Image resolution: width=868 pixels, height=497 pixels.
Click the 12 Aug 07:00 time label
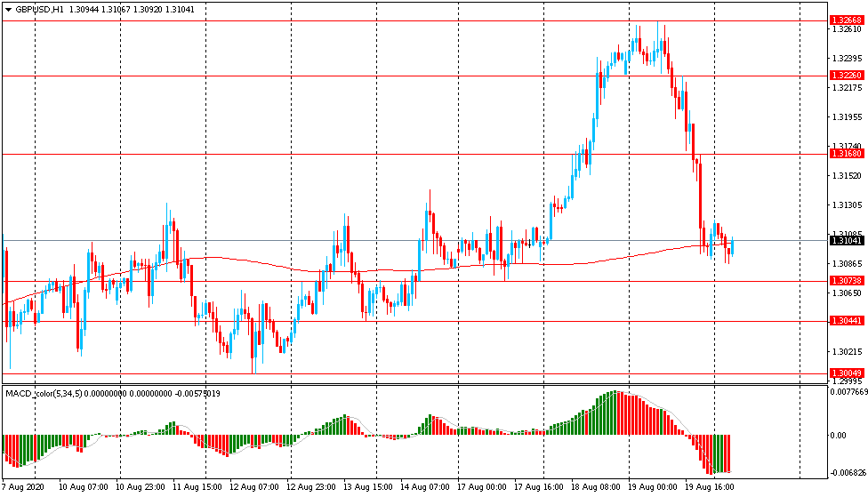click(254, 487)
